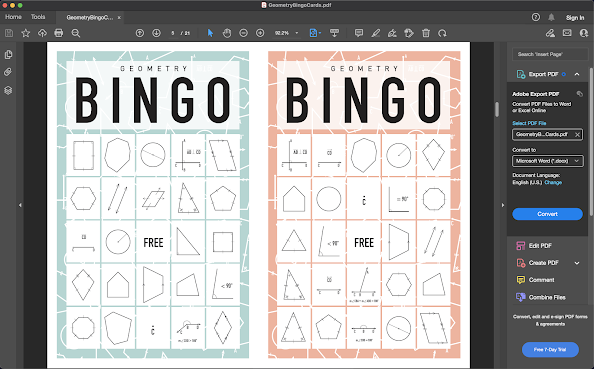Image resolution: width=594 pixels, height=369 pixels.
Task: Go to next page arrow
Action: pyautogui.click(x=156, y=33)
